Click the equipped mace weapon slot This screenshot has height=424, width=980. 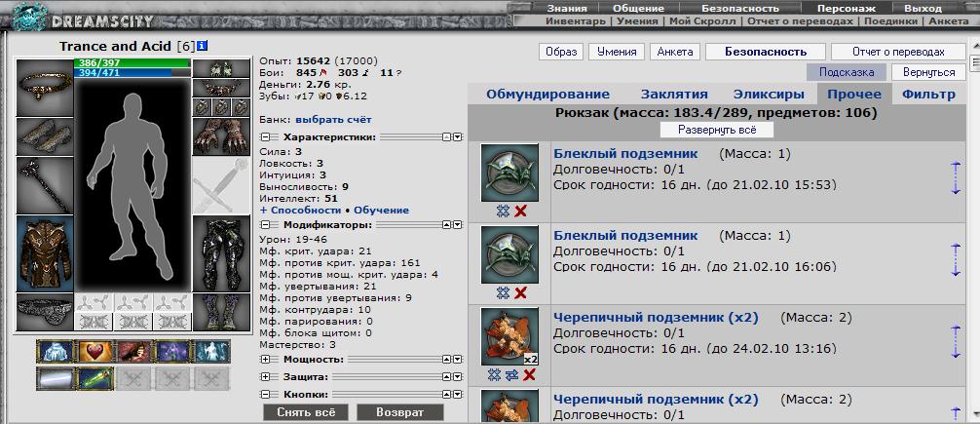click(45, 186)
